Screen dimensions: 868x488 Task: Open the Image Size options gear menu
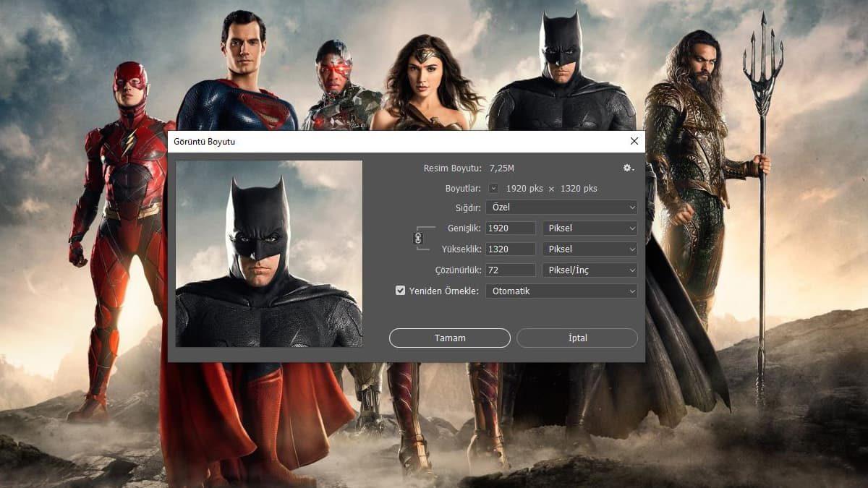[626, 167]
